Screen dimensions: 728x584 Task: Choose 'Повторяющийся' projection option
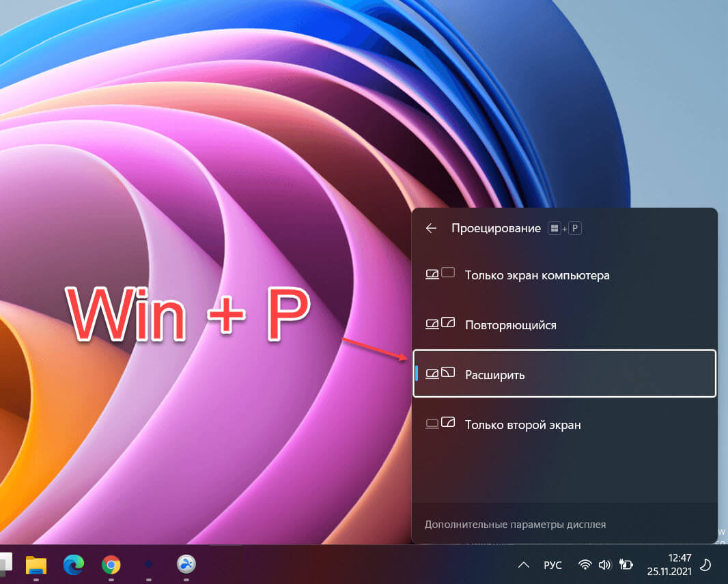click(564, 325)
